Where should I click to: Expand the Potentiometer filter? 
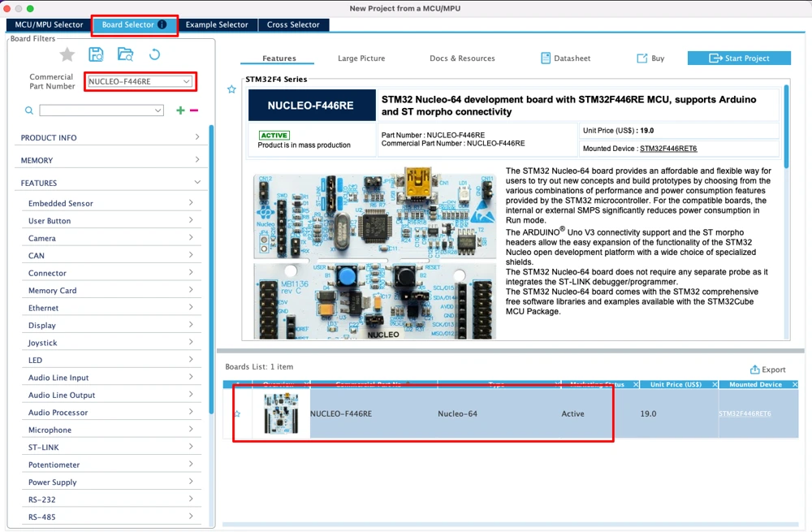111,465
